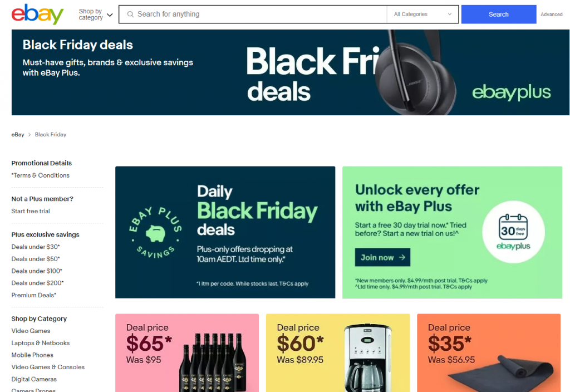
Task: Open the Terms & Conditions link
Action: coord(40,175)
